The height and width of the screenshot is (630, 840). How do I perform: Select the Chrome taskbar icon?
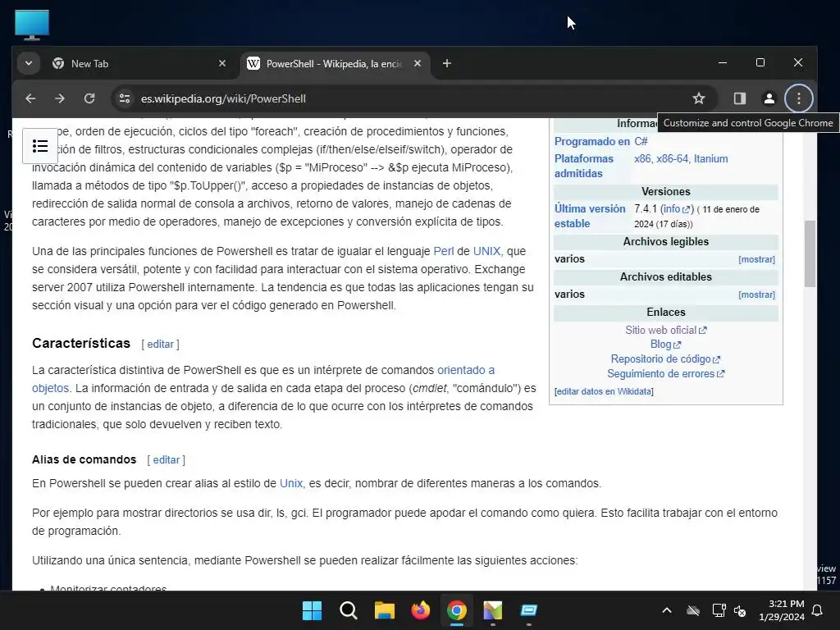pos(456,610)
